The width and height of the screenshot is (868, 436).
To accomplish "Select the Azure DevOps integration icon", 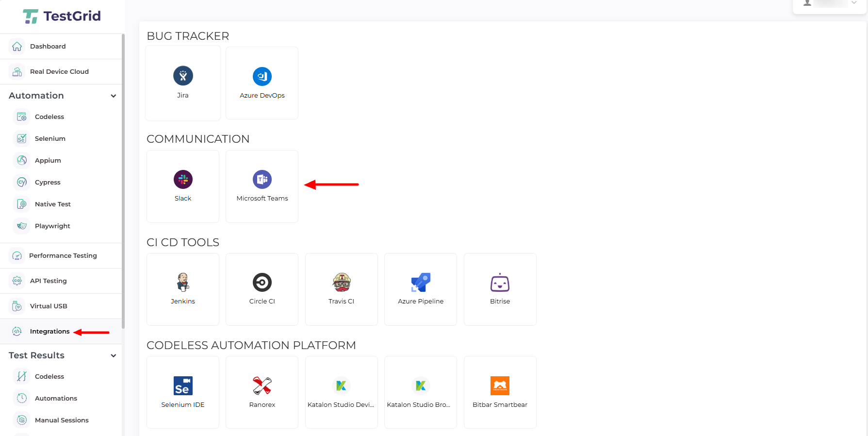I will 262,77.
